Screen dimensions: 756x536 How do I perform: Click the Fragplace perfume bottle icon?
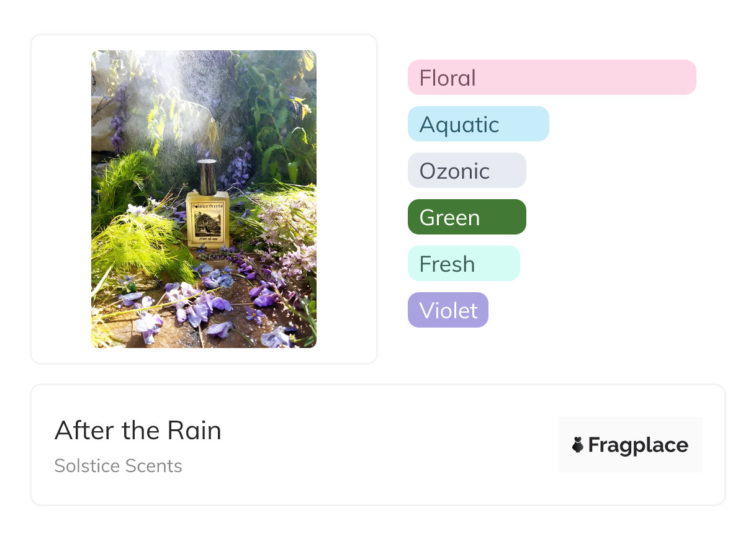578,445
